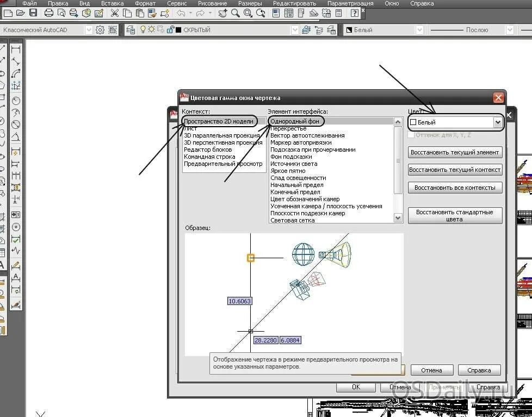Open the 'Послою' linetype dropdown
The width and height of the screenshot is (532, 417).
coord(510,30)
